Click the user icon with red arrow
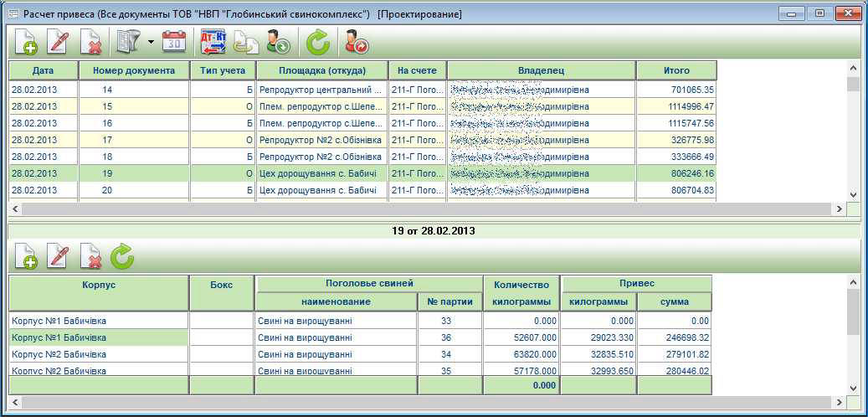The image size is (868, 417). click(357, 41)
